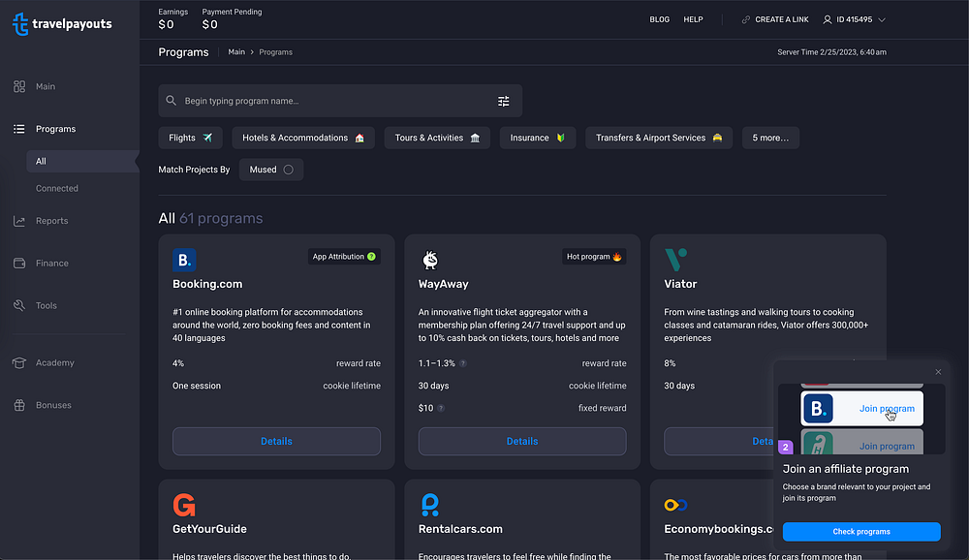The width and height of the screenshot is (969, 560).
Task: Toggle the Mused project match radio
Action: pyautogui.click(x=288, y=170)
